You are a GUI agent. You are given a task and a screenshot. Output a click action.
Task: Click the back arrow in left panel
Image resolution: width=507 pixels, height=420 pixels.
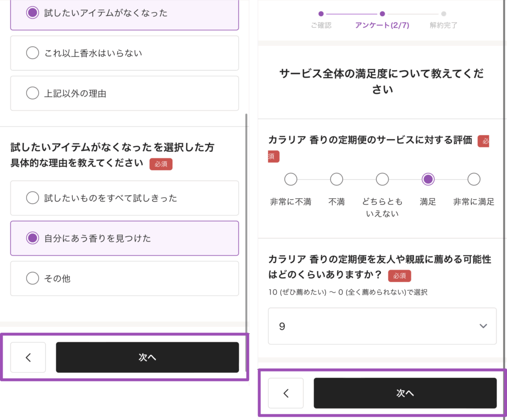coord(28,357)
